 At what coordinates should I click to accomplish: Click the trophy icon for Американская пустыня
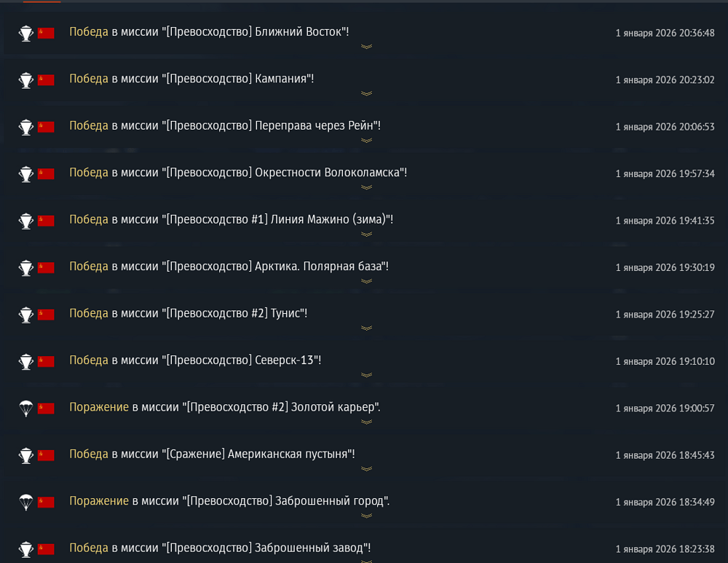26,455
